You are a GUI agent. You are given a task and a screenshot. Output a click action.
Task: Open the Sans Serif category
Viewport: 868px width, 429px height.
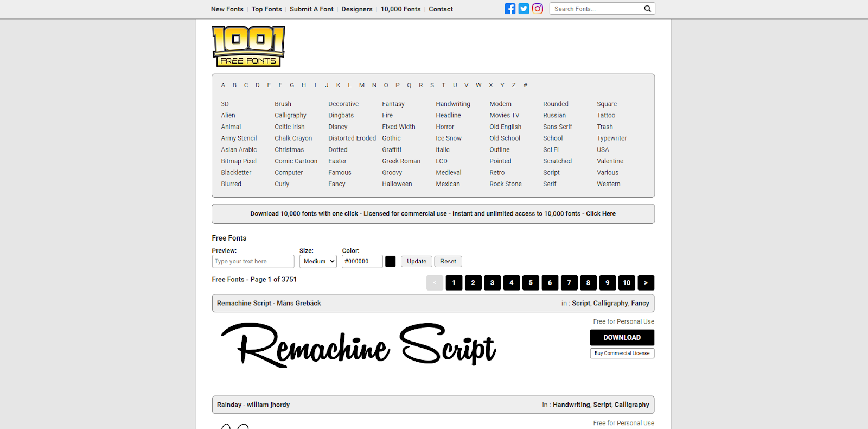tap(558, 127)
